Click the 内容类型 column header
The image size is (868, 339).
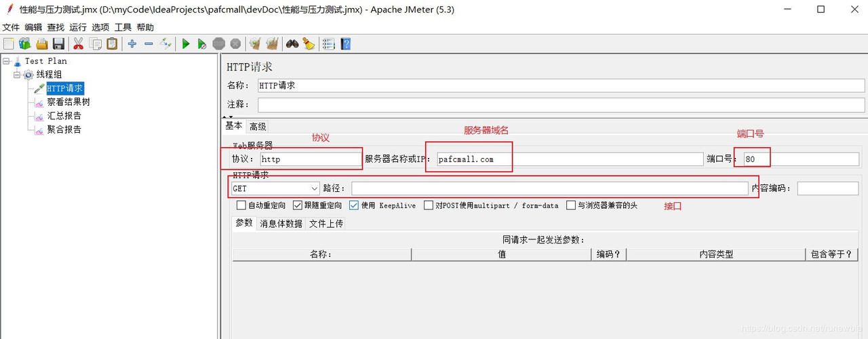[716, 254]
